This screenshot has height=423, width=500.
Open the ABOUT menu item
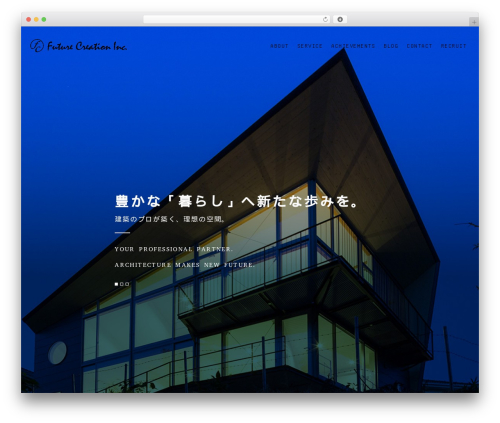pos(279,46)
